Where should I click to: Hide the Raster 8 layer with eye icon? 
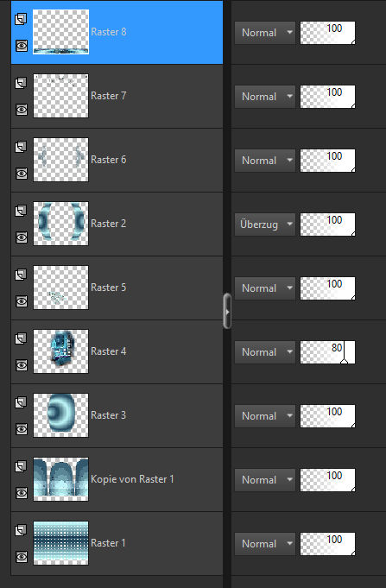[22, 46]
